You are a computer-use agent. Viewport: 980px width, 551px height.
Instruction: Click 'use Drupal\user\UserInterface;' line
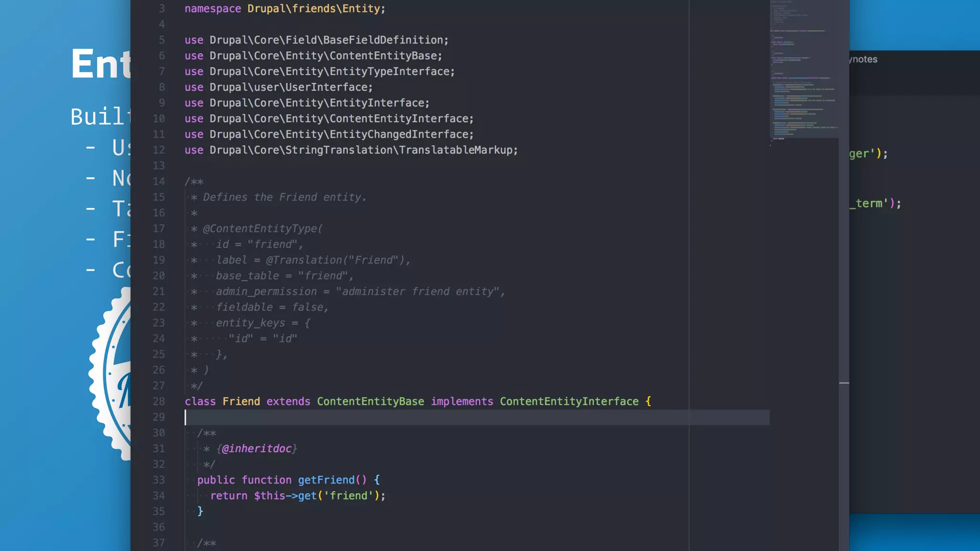click(x=278, y=88)
